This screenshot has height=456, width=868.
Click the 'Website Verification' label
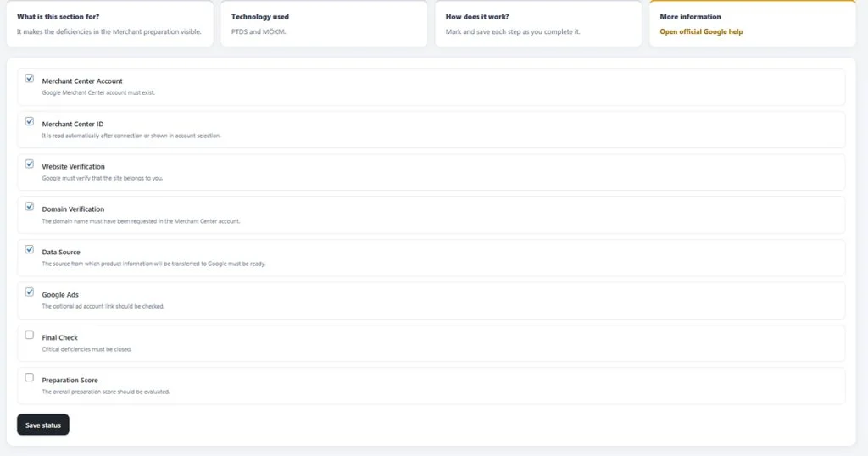tap(73, 167)
